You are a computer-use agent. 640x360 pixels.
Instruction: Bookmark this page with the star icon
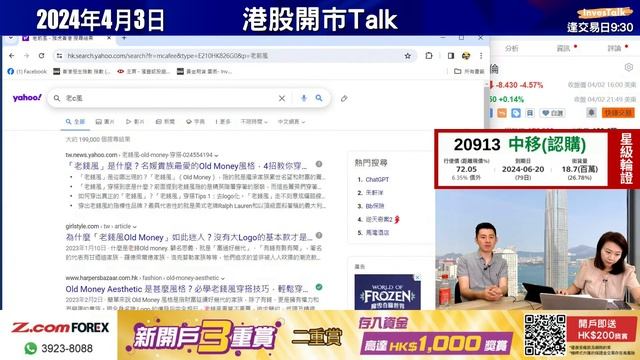(407, 56)
